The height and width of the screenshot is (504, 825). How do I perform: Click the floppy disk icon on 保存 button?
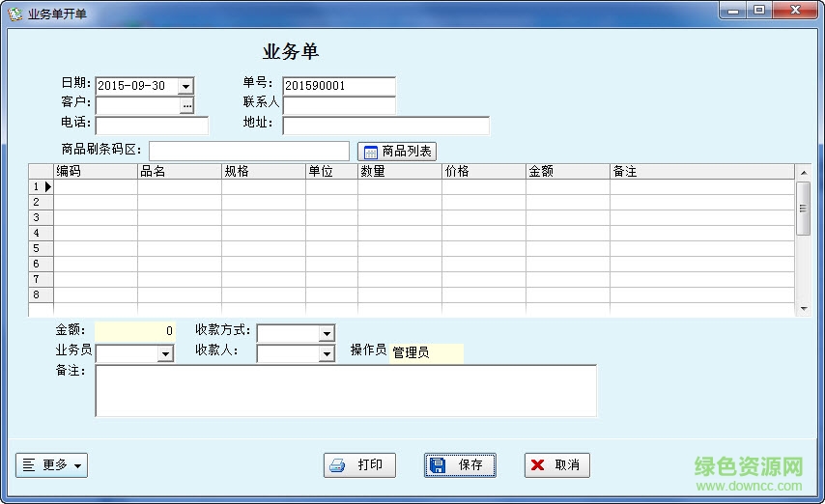click(438, 465)
